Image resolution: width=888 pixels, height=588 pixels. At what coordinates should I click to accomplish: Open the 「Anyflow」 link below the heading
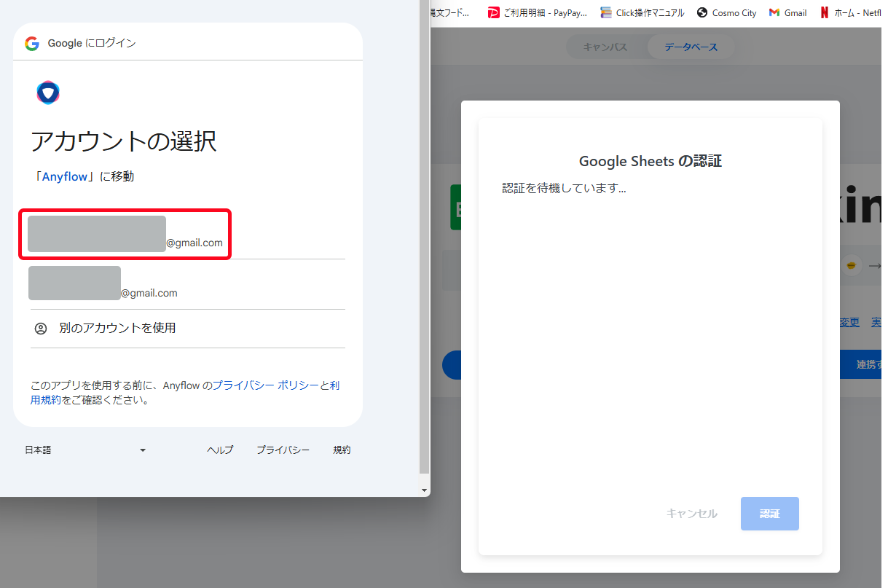point(65,176)
